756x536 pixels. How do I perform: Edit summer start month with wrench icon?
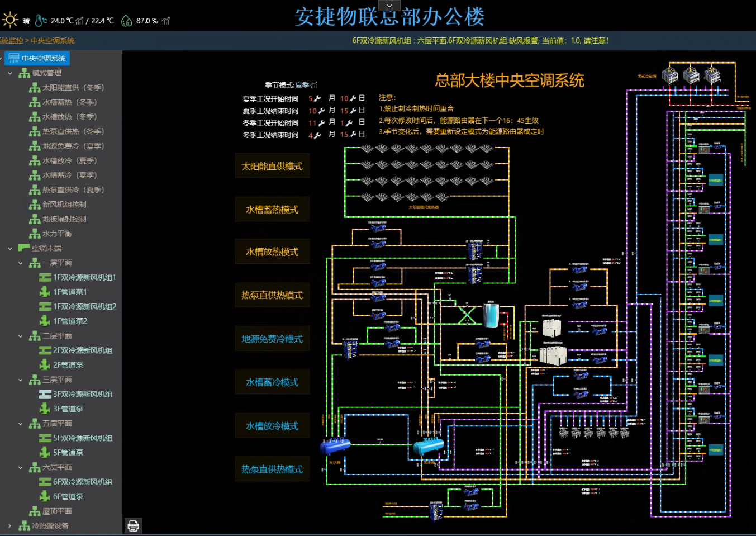317,98
